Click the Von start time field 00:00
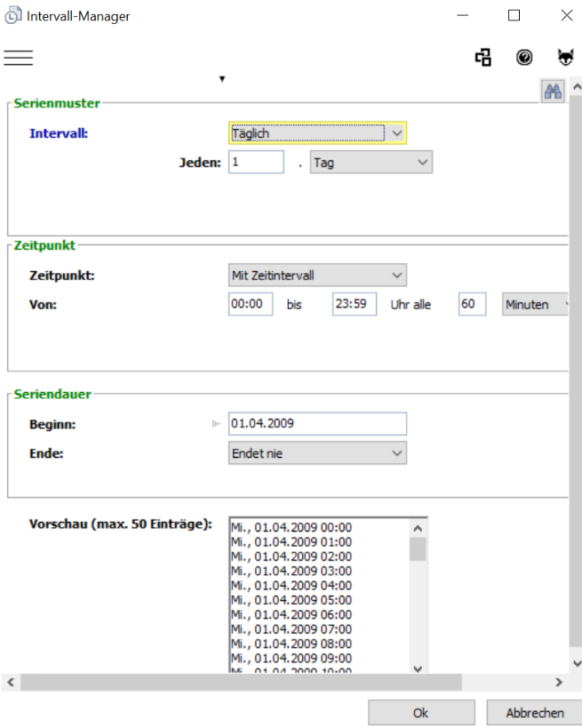Viewport: 582px width, 728px height. pos(250,304)
